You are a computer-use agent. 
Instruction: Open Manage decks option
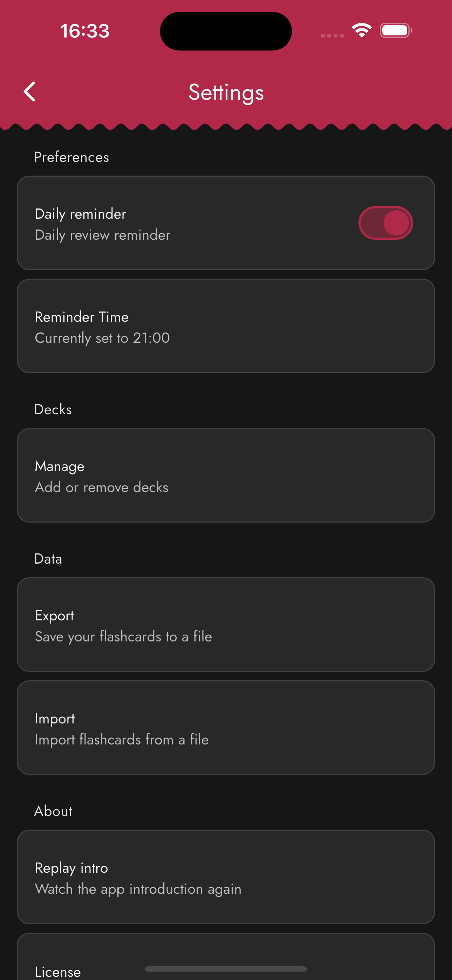point(226,475)
